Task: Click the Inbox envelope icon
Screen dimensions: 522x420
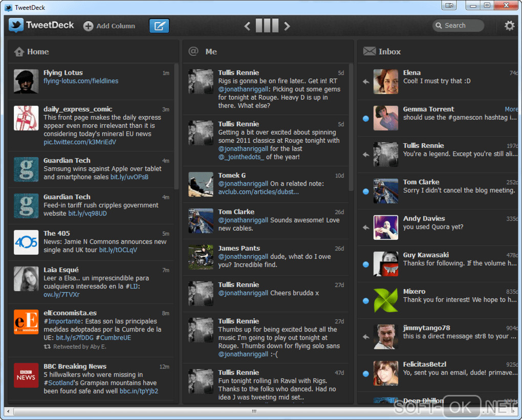Action: [x=369, y=51]
